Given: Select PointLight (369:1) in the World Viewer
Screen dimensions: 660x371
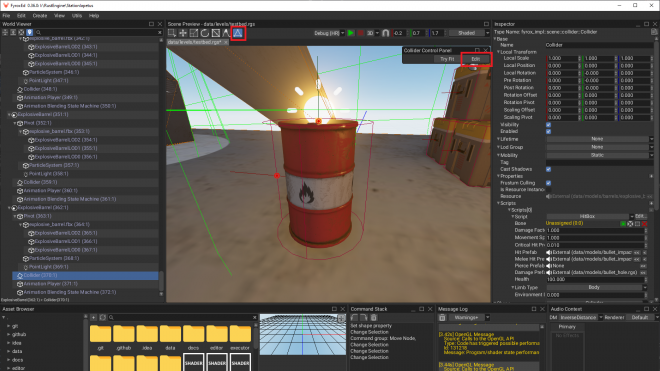Looking at the screenshot, I should (x=48, y=267).
